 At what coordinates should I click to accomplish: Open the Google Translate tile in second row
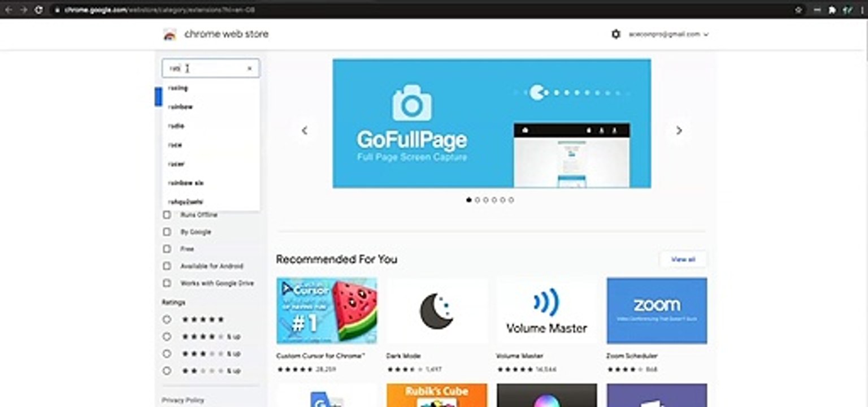(327, 395)
